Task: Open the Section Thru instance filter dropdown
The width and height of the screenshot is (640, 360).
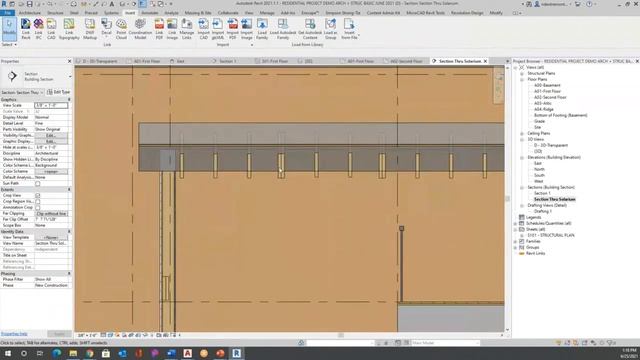Action: [42, 92]
